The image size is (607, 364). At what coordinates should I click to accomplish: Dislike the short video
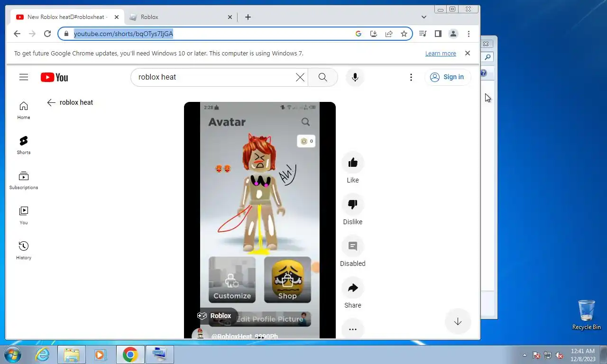click(353, 205)
